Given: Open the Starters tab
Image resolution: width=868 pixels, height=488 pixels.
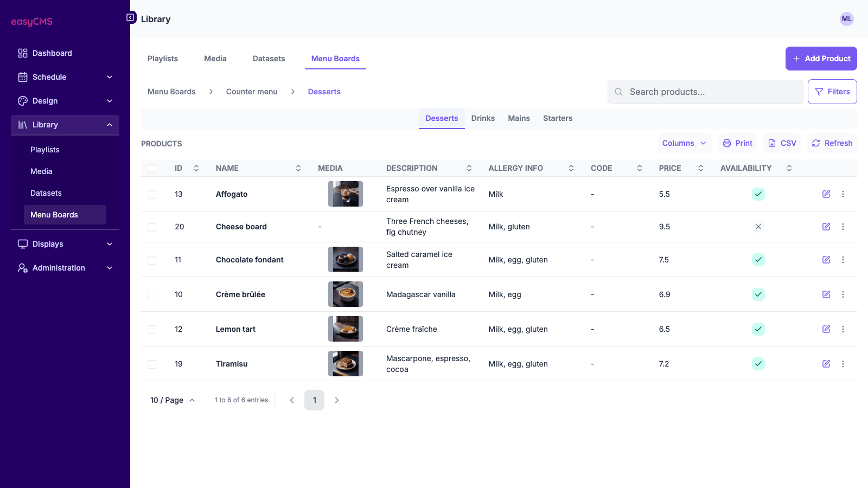Looking at the screenshot, I should (x=558, y=118).
